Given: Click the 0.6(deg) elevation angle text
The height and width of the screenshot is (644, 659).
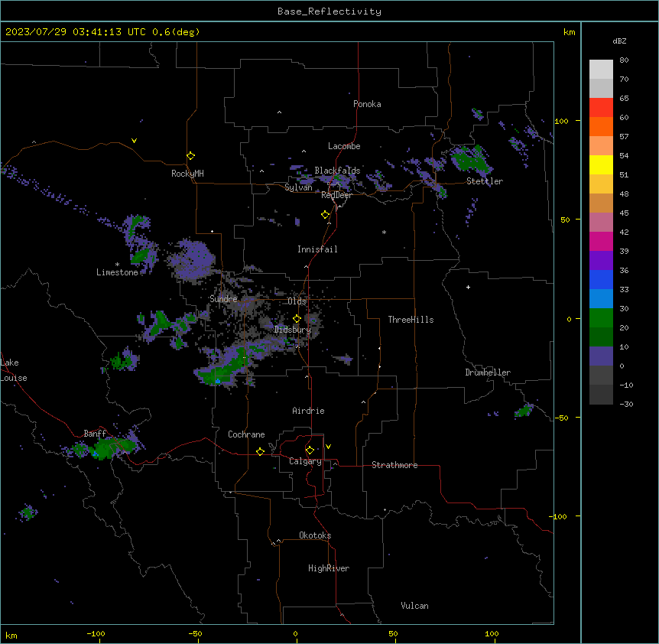Looking at the screenshot, I should [176, 32].
